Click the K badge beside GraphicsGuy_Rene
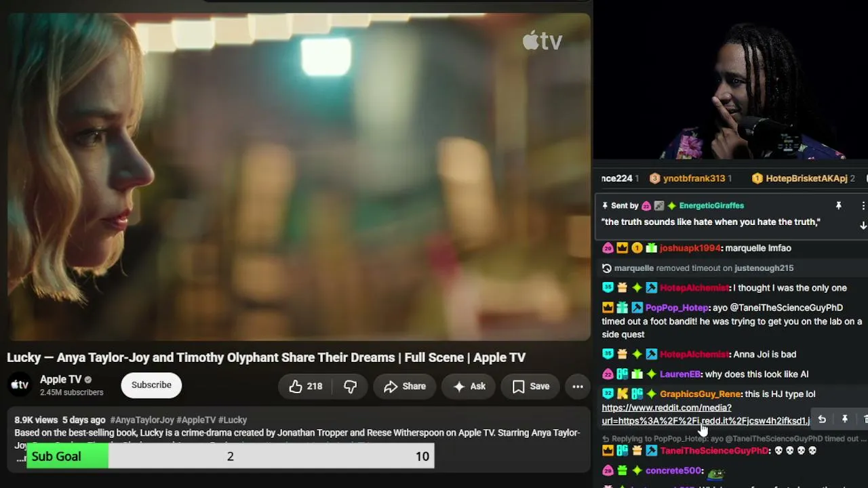The image size is (868, 488). point(623,394)
